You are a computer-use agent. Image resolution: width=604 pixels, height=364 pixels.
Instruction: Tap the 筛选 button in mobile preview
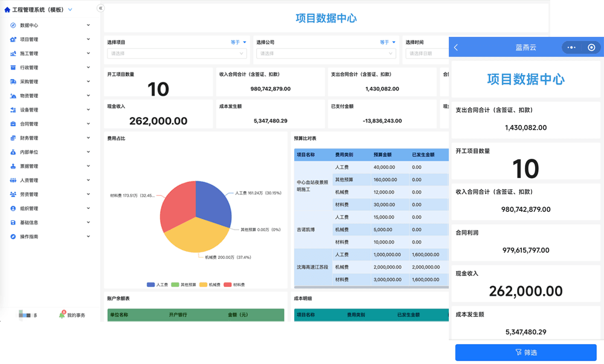tap(525, 353)
